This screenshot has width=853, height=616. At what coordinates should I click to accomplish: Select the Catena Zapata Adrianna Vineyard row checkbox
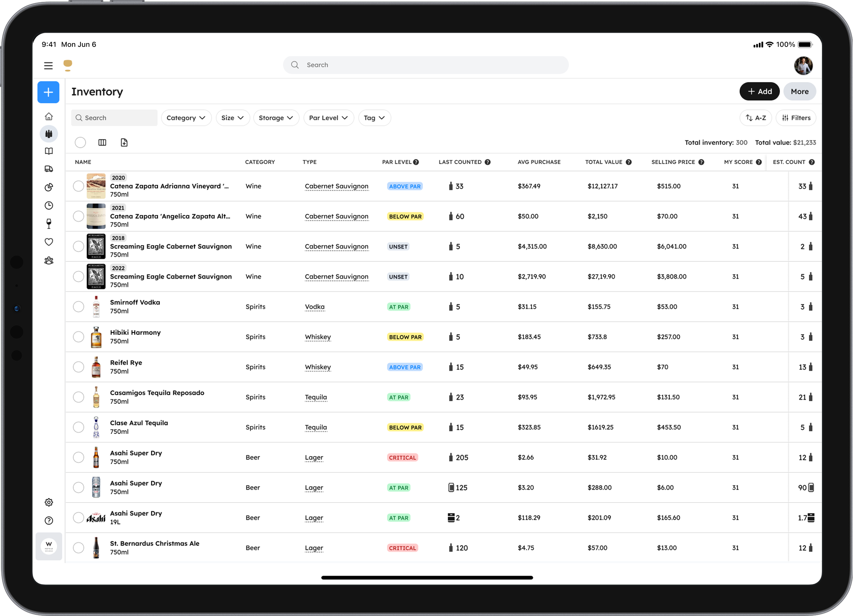pos(78,186)
